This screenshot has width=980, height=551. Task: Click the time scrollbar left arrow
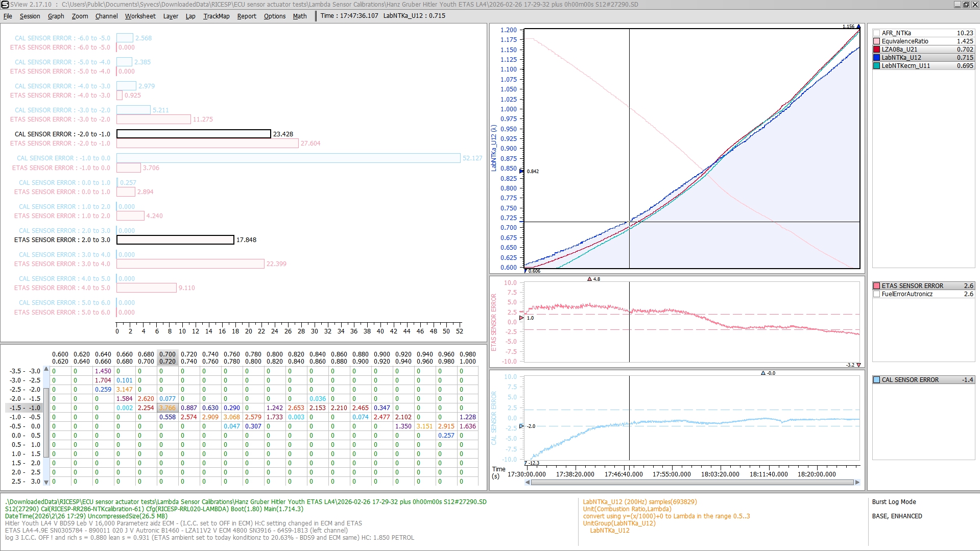click(527, 483)
